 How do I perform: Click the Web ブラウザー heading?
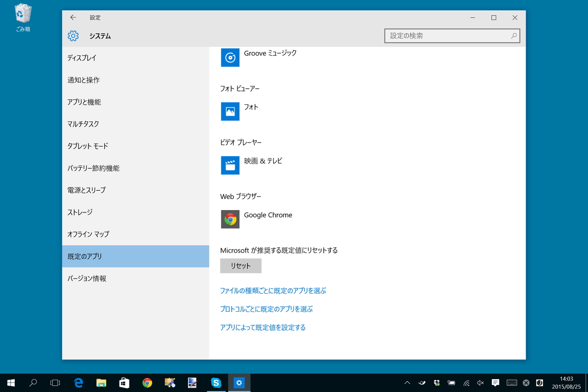(241, 196)
